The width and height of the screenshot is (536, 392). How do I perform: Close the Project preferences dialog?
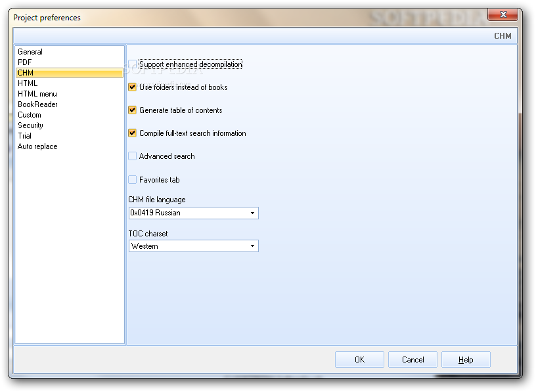tap(503, 14)
